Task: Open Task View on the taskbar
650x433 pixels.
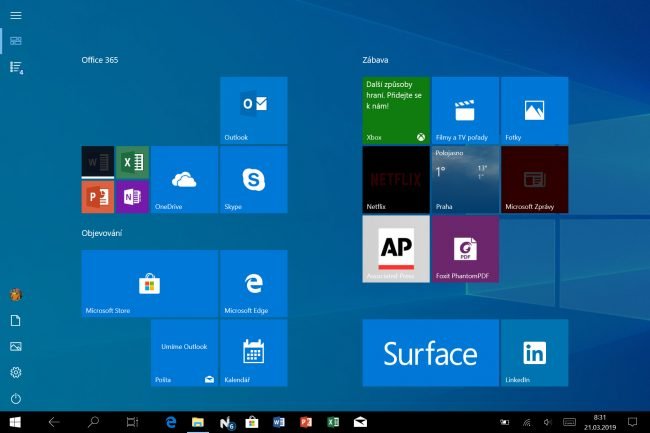Action: point(132,422)
